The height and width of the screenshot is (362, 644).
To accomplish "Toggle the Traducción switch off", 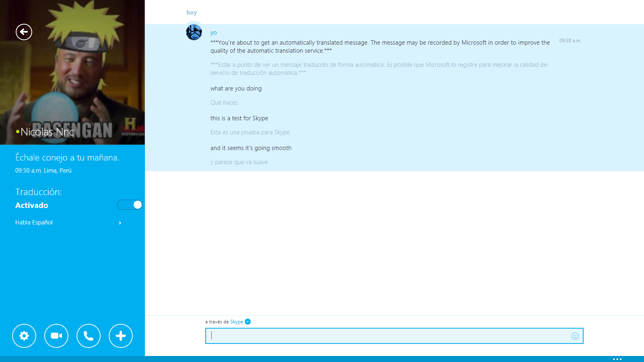I will point(130,205).
